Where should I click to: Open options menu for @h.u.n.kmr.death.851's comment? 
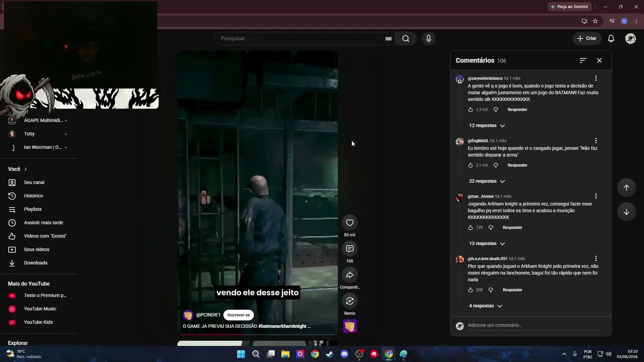tap(596, 258)
